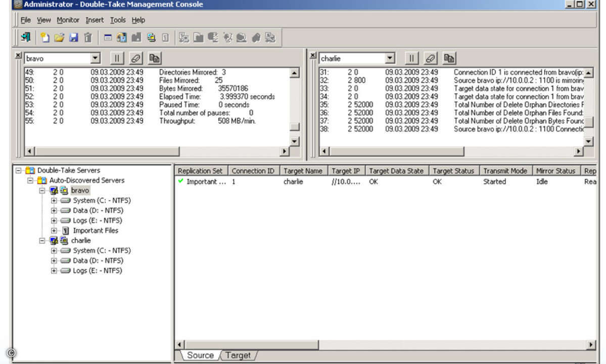Sort by the Transmit Mode column header
This screenshot has height=364, width=606.
click(505, 171)
